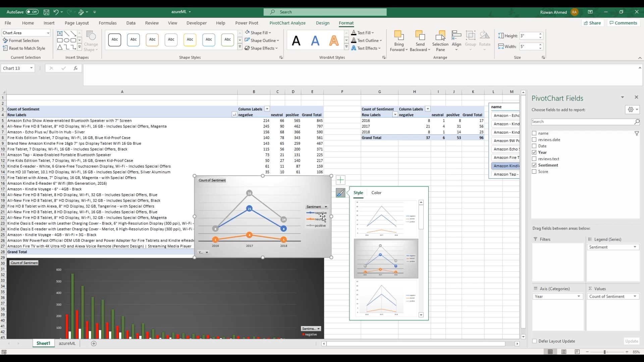The image size is (644, 362).
Task: Expand Shape Effects dropdown
Action: [x=276, y=48]
